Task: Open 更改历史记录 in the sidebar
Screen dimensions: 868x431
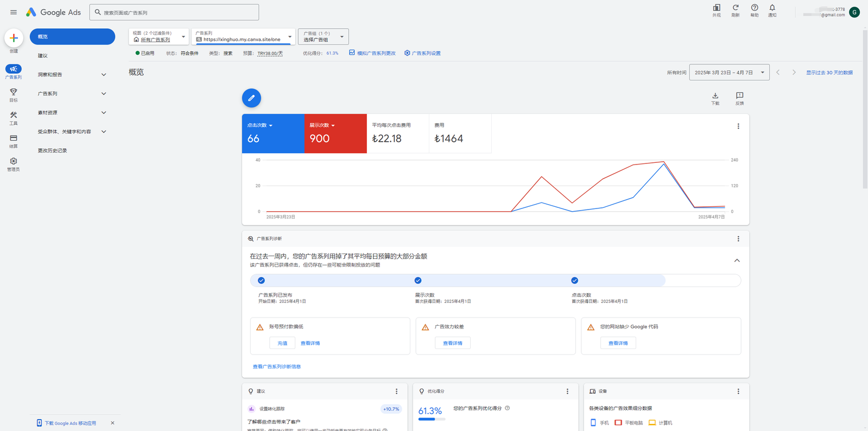Action: pos(53,151)
